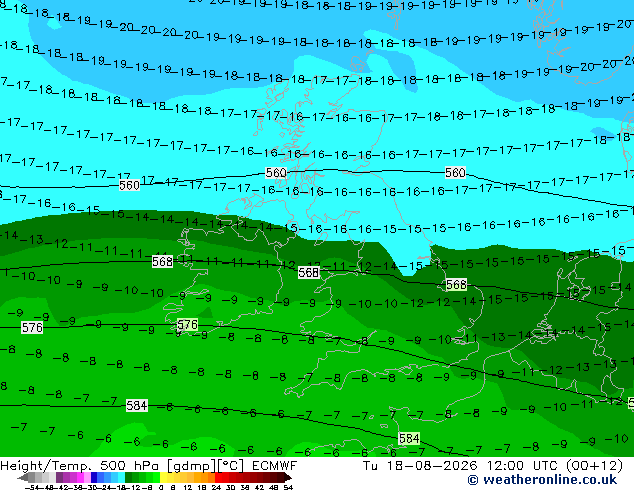Click the '-54' legend scale value

[32, 488]
